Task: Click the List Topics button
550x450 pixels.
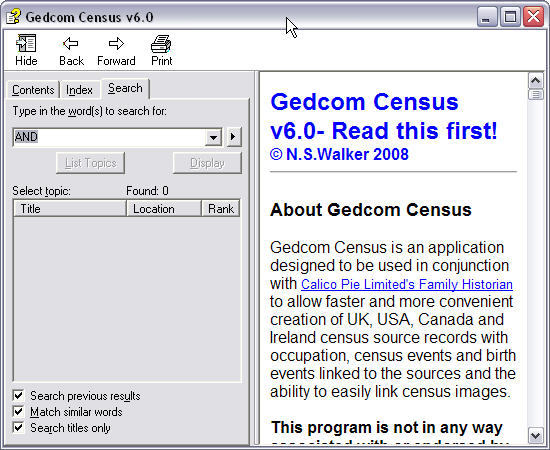Action: (x=90, y=163)
